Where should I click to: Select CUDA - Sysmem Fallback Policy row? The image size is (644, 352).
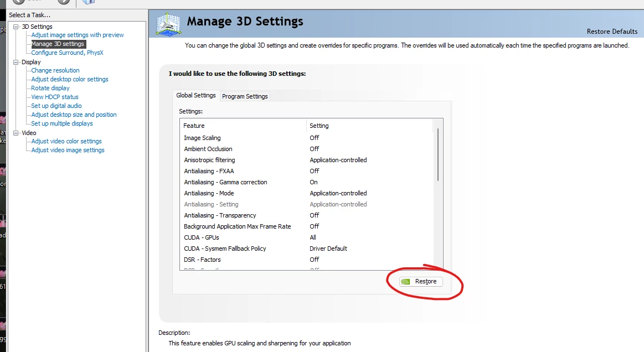(306, 249)
